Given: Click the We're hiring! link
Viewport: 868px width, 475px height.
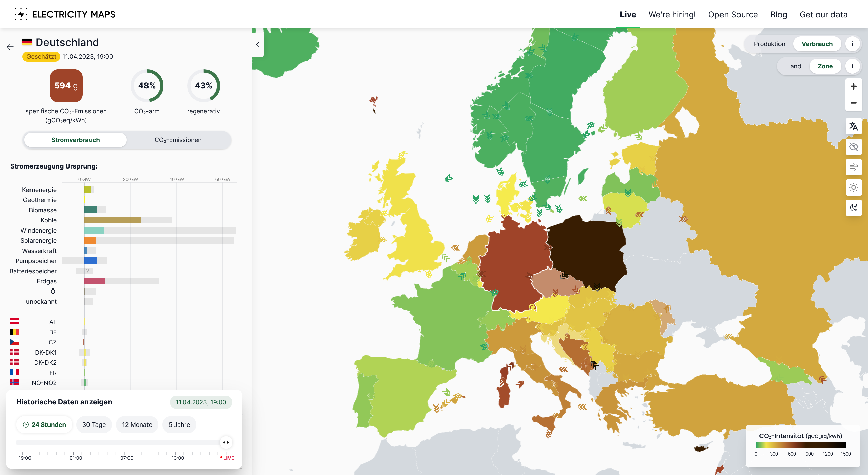Looking at the screenshot, I should 672,14.
